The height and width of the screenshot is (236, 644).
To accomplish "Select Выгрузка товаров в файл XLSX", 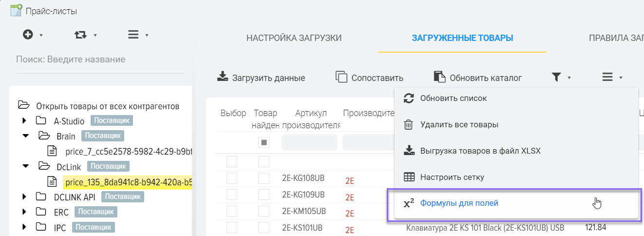I will (x=480, y=151).
